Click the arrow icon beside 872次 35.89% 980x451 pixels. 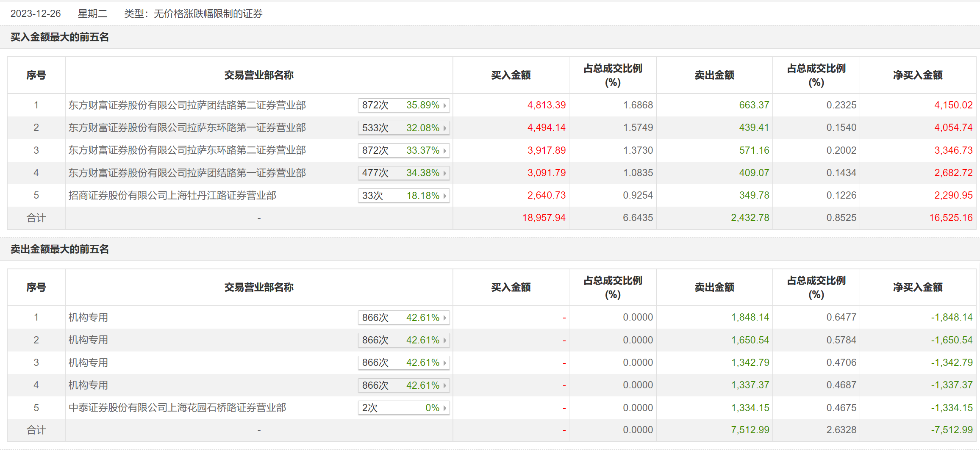click(x=444, y=105)
